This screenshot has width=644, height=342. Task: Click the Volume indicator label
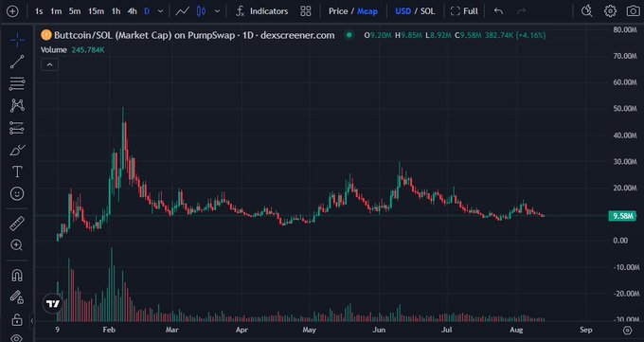click(53, 50)
